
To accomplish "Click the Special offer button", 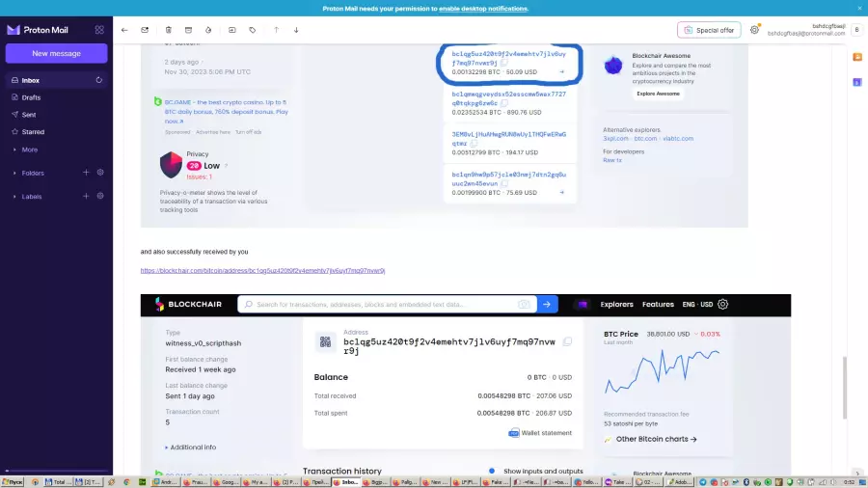I will click(709, 30).
